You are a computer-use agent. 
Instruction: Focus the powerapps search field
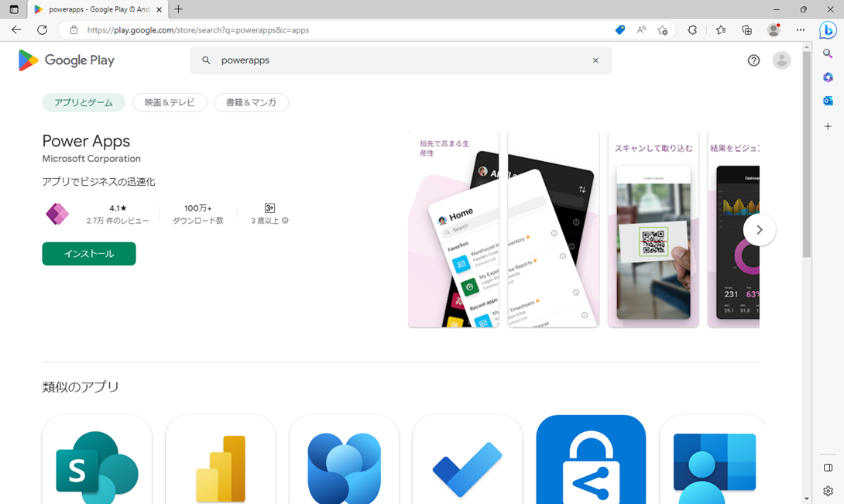pyautogui.click(x=400, y=60)
